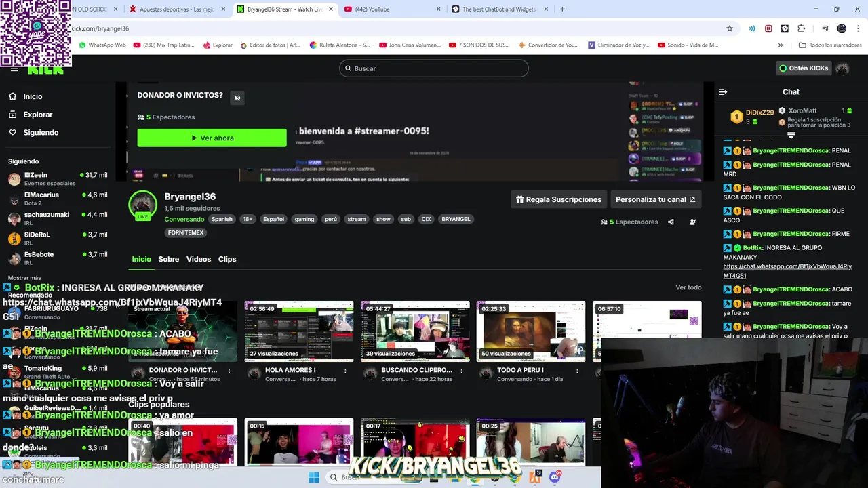868x488 pixels.
Task: Click DiDixZ29 in the chat leaderboard
Action: [759, 113]
